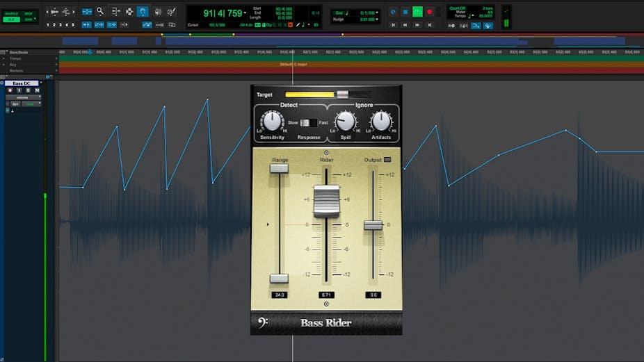
Task: Select the Zoomer magnifier tool
Action: click(100, 11)
